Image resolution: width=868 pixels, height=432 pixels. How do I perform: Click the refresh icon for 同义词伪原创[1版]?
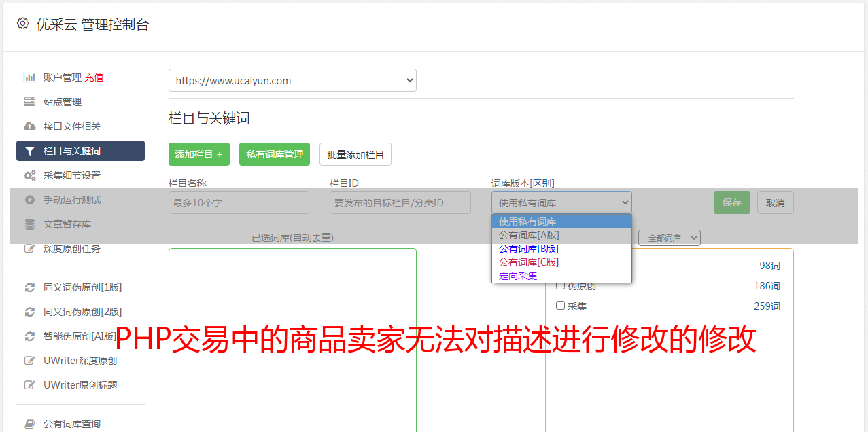30,287
